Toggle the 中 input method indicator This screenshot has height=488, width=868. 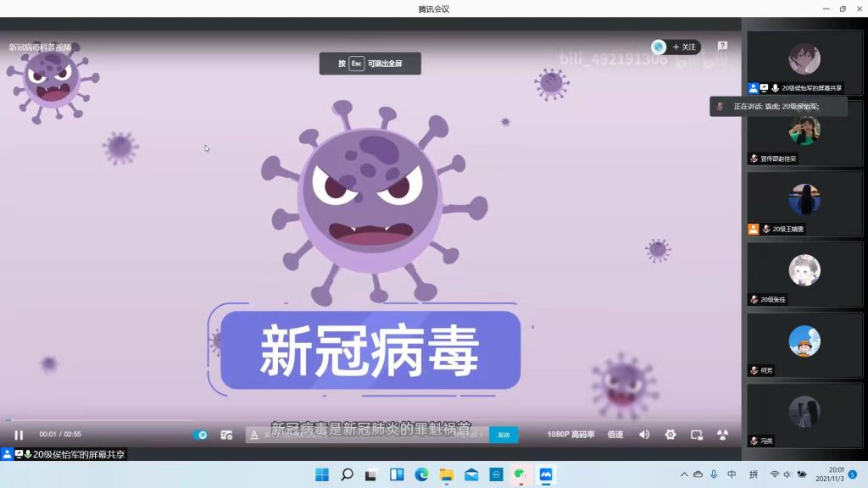(732, 474)
